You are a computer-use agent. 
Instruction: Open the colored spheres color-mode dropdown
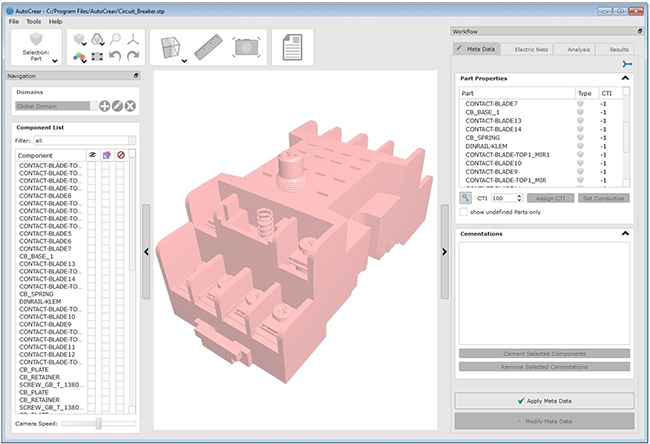point(80,57)
